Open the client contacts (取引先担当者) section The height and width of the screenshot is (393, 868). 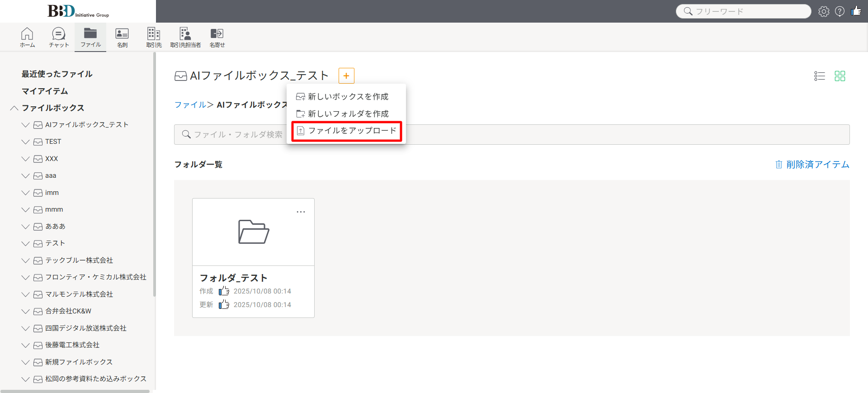tap(185, 37)
